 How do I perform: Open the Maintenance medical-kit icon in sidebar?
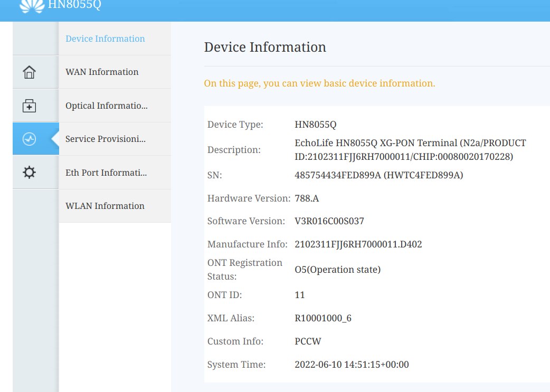click(29, 106)
